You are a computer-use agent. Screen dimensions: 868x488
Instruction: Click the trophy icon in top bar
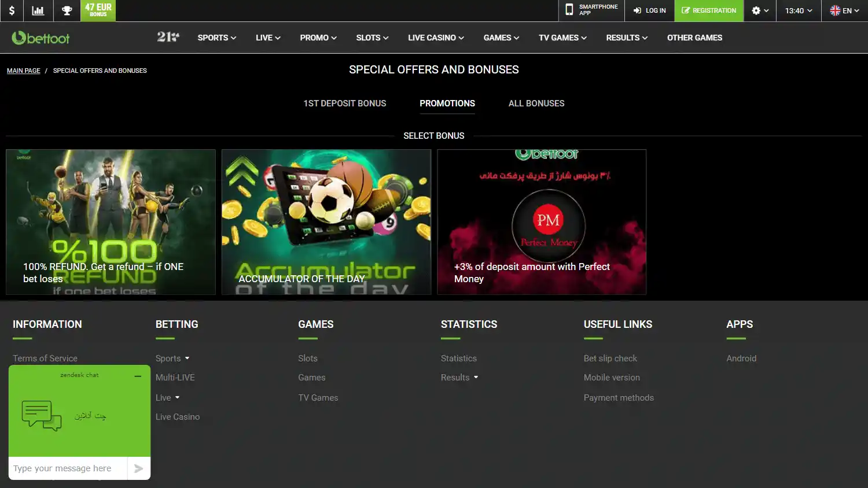(67, 10)
